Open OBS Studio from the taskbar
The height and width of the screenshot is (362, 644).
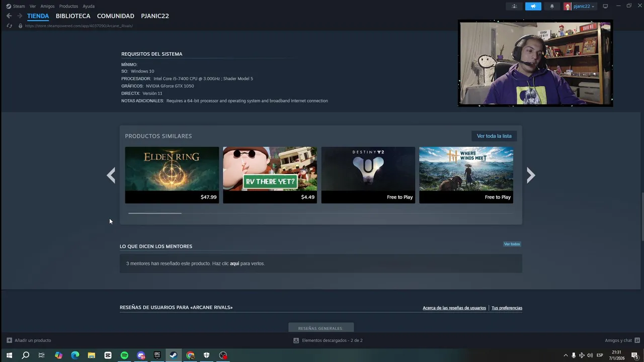223,355
